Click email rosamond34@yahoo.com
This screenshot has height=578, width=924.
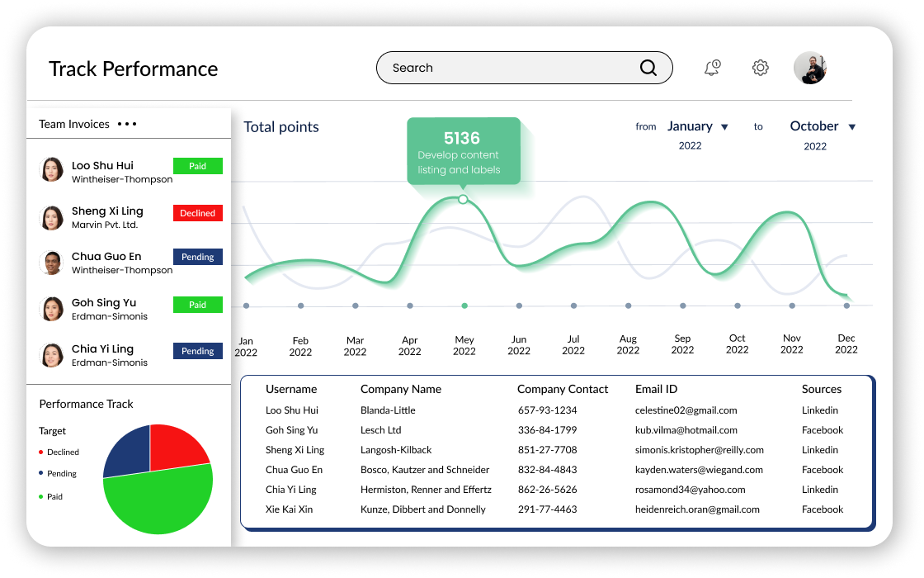(690, 490)
